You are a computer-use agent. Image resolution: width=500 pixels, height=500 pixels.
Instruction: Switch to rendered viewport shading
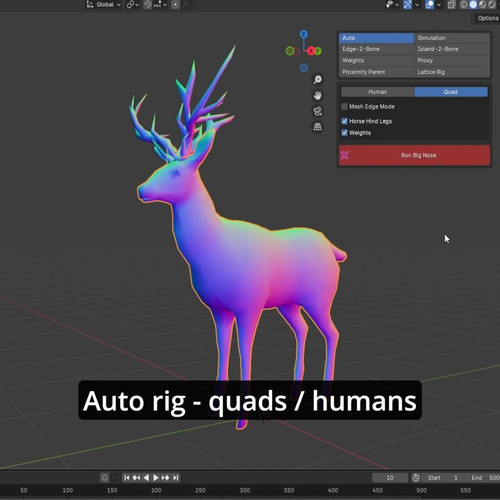tap(492, 5)
